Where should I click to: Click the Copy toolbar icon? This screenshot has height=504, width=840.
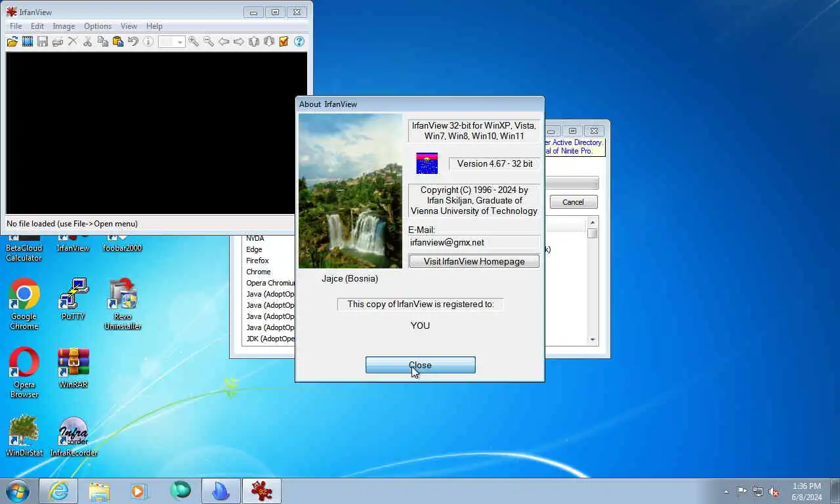103,41
